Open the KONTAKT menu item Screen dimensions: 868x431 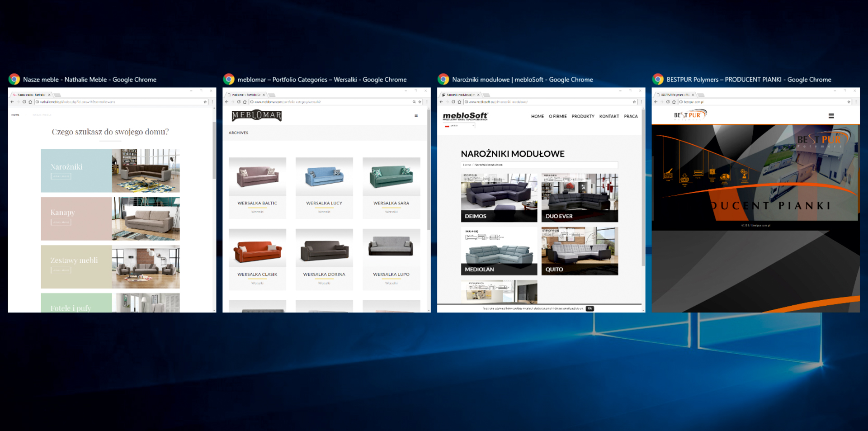pyautogui.click(x=609, y=116)
